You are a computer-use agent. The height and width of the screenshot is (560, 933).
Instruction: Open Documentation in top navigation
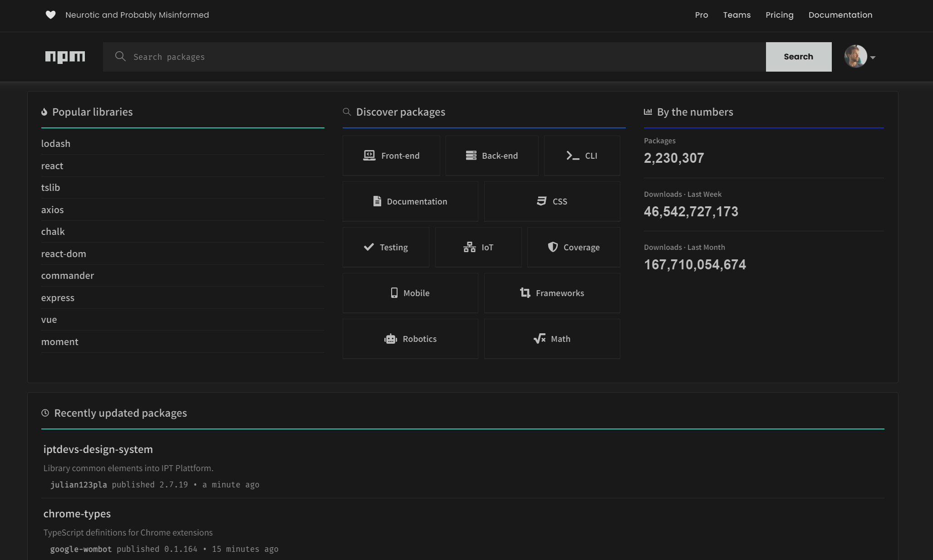840,15
